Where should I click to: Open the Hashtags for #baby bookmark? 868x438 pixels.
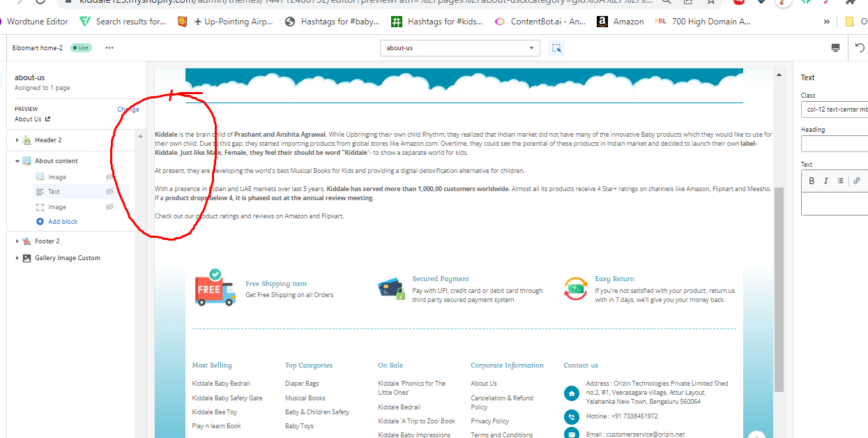click(x=333, y=22)
